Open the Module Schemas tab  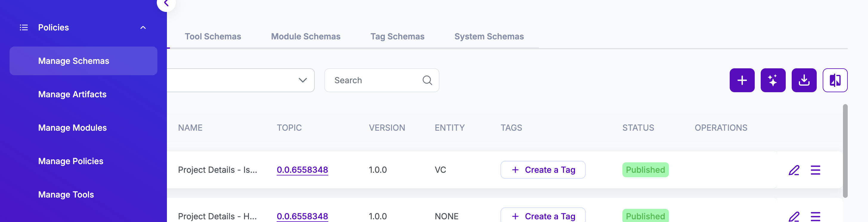click(305, 36)
